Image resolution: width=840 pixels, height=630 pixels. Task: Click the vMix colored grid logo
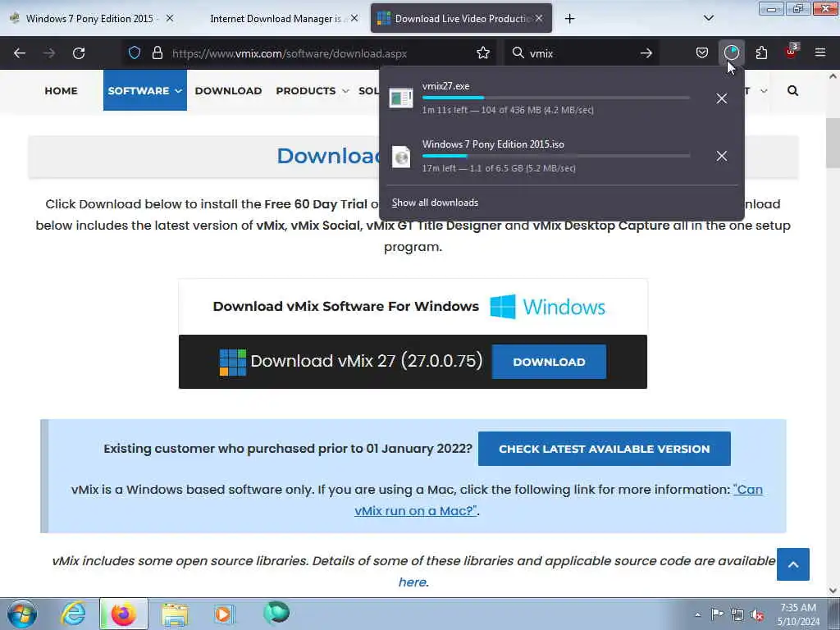[x=233, y=362]
